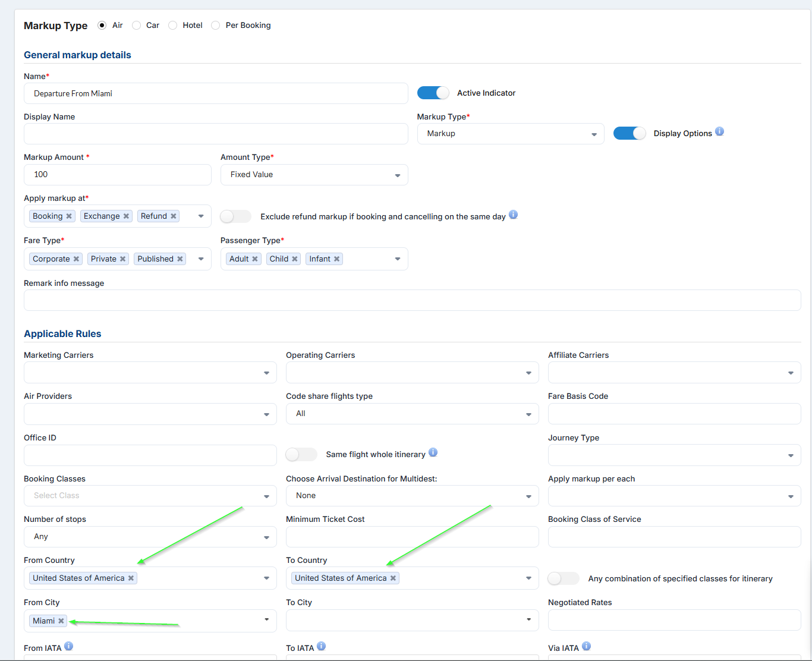This screenshot has width=812, height=661.
Task: Expand the Operating Carriers dropdown
Action: 413,373
